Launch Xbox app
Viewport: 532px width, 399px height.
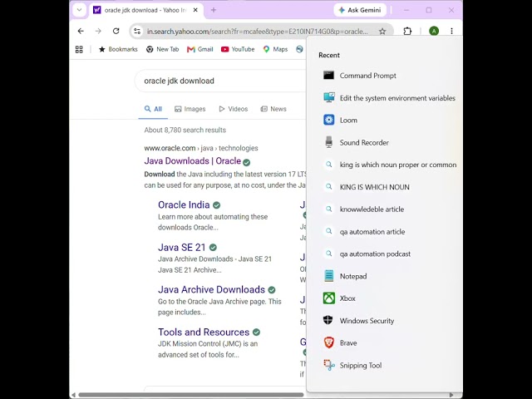pos(339,298)
